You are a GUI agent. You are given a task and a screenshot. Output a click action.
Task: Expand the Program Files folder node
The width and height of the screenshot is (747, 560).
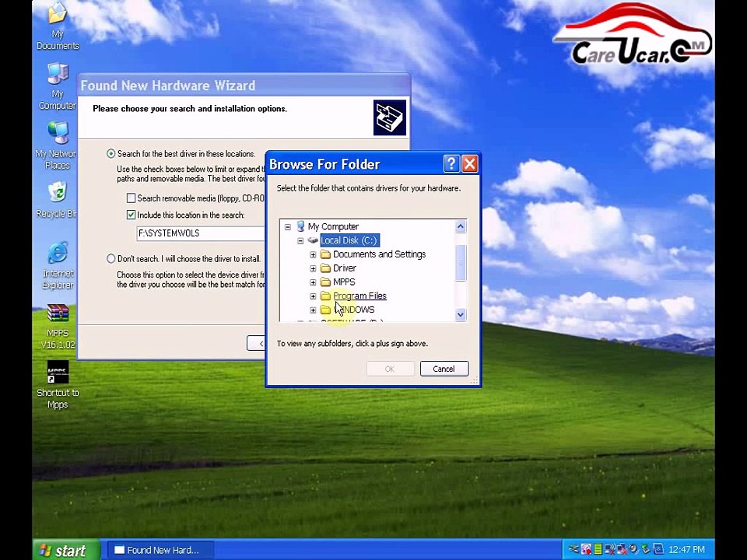[313, 296]
